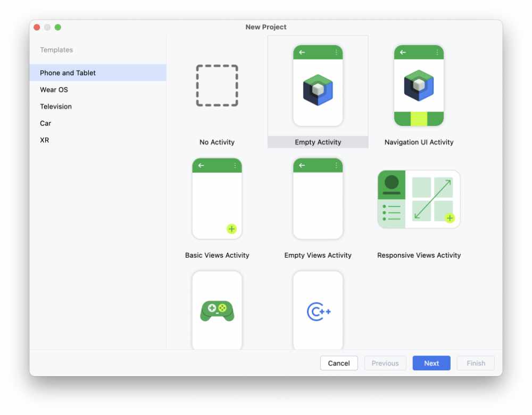Click the Navigation UI Activity label
Screen dimensions: 532x415
coord(419,142)
